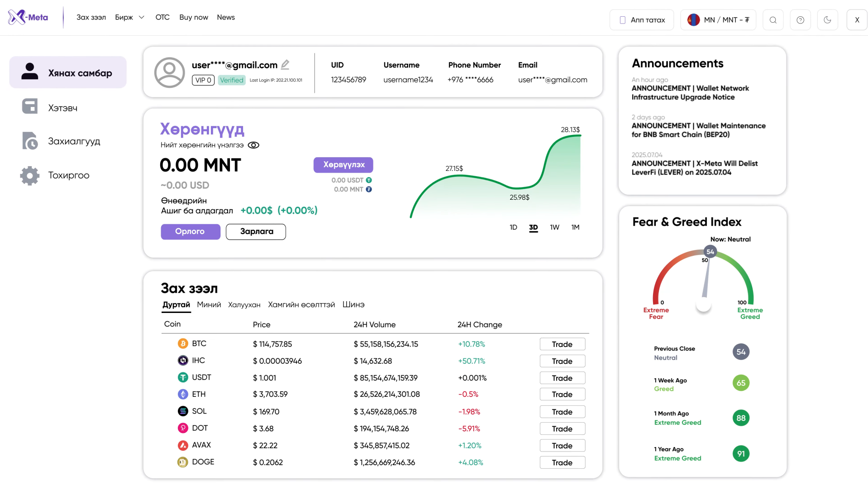
Task: Switch to Хамгийн өсөлттэй tab
Action: [x=301, y=305]
